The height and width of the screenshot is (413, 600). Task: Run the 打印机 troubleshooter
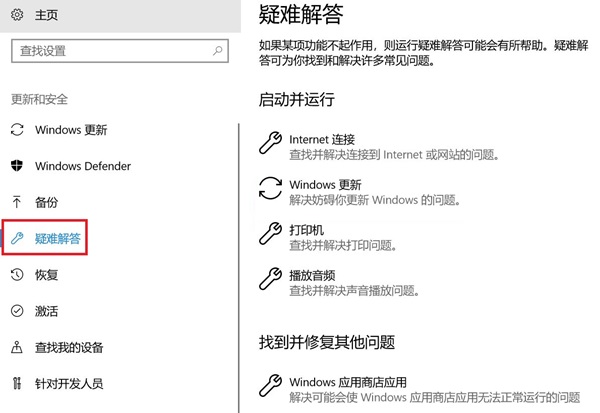pos(328,237)
